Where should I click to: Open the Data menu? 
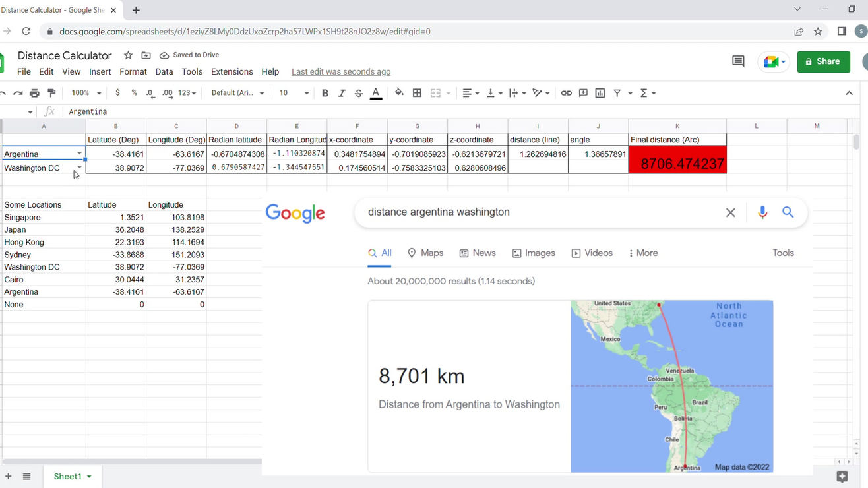click(164, 72)
